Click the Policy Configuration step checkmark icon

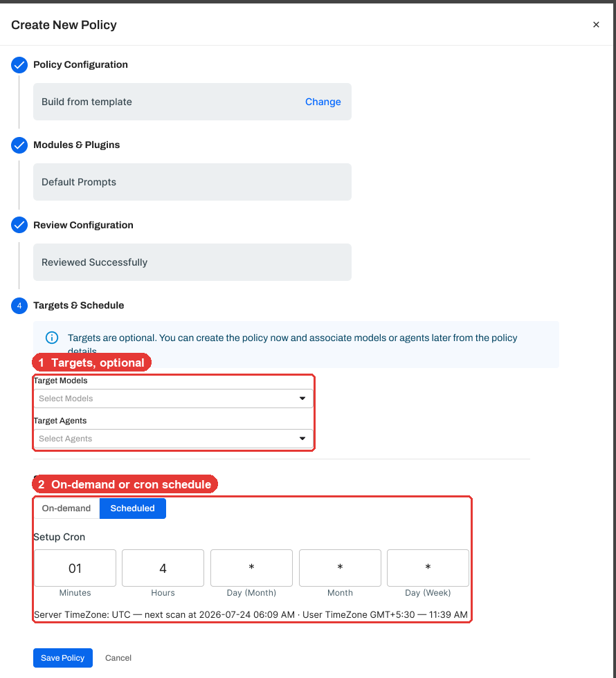tap(19, 65)
